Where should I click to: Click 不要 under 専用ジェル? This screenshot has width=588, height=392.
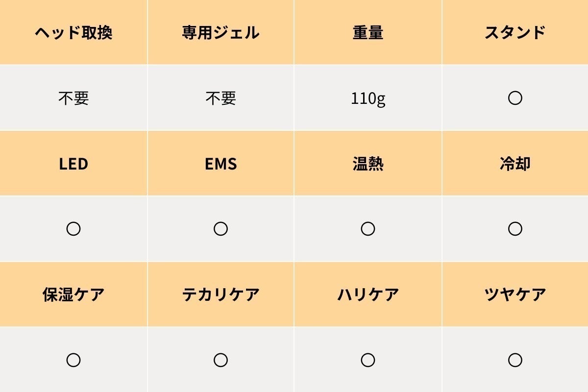[x=220, y=98]
